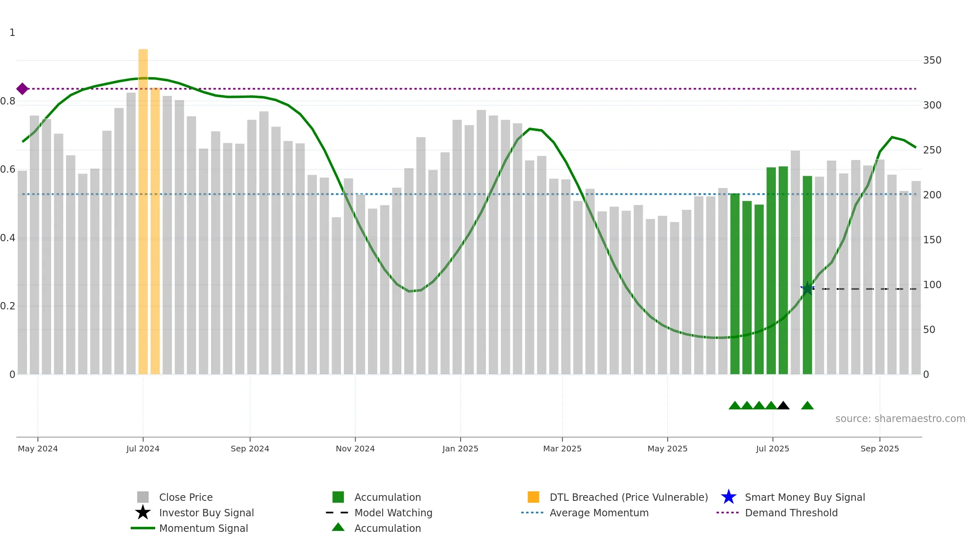The width and height of the screenshot is (980, 551).
Task: Click the black accumulation triangle marker
Action: 783,405
